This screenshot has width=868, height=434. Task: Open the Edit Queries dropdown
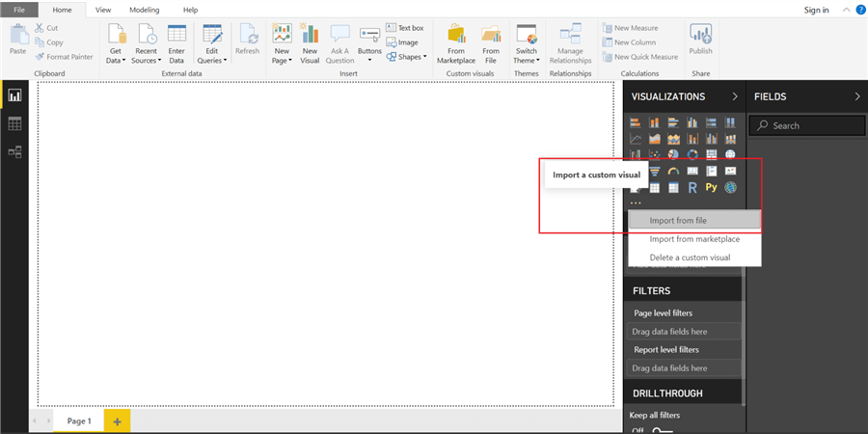(x=212, y=44)
